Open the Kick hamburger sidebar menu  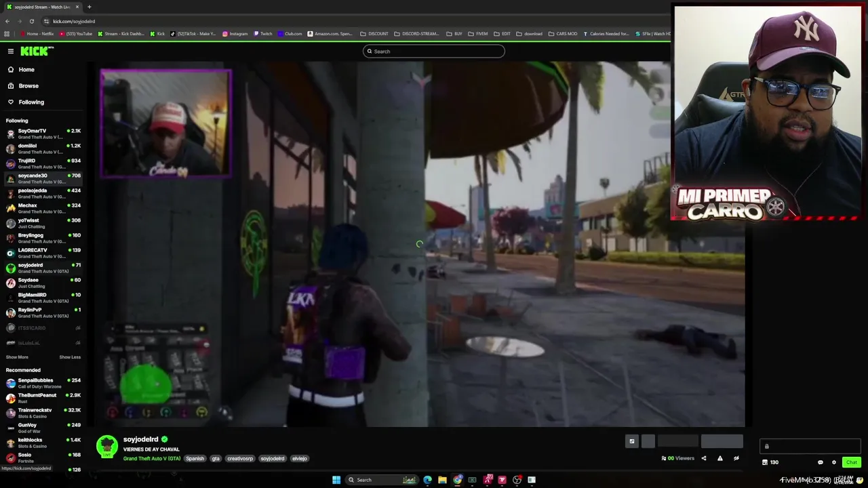coord(11,51)
